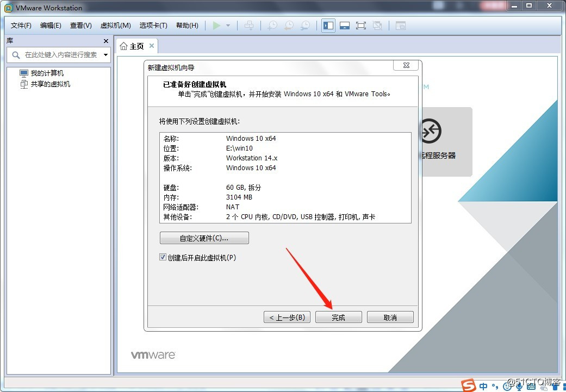This screenshot has height=392, width=566.
Task: Click the 取消 cancel button
Action: click(x=390, y=318)
